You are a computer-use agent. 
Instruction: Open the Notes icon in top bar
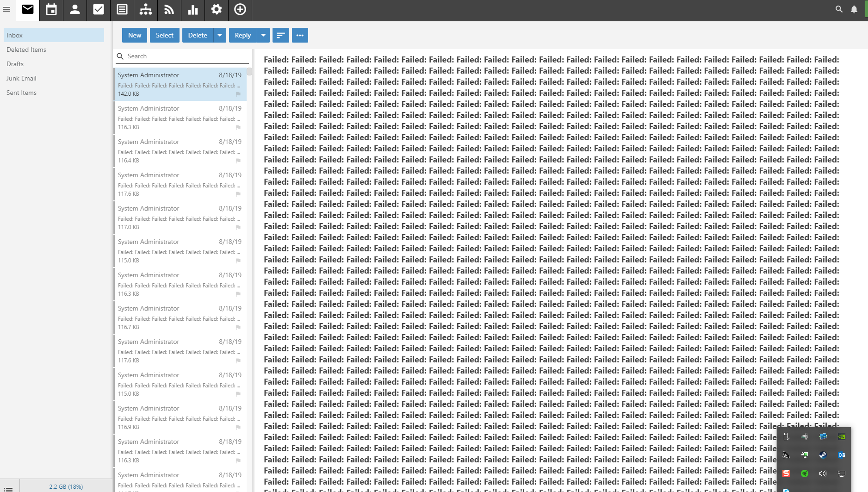point(122,10)
